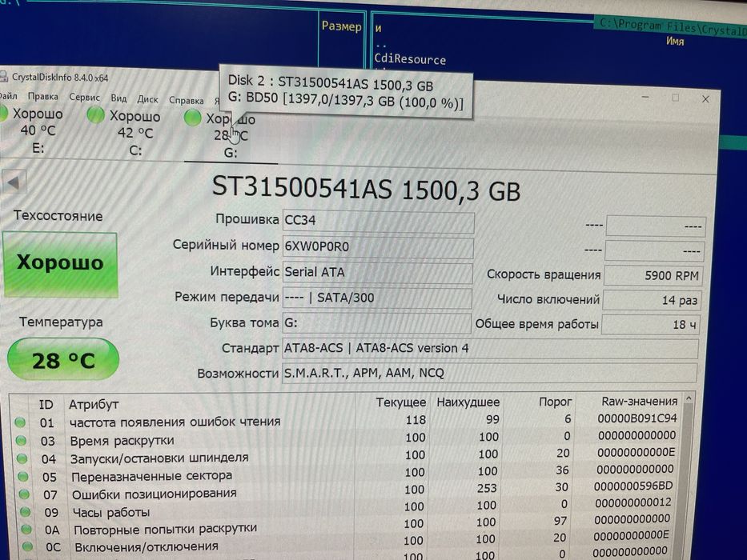Click green status circle for disk G:
747x560 pixels.
[192, 118]
